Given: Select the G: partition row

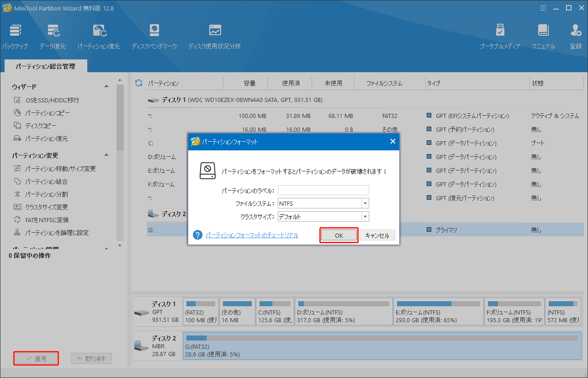Looking at the screenshot, I should coord(365,230).
